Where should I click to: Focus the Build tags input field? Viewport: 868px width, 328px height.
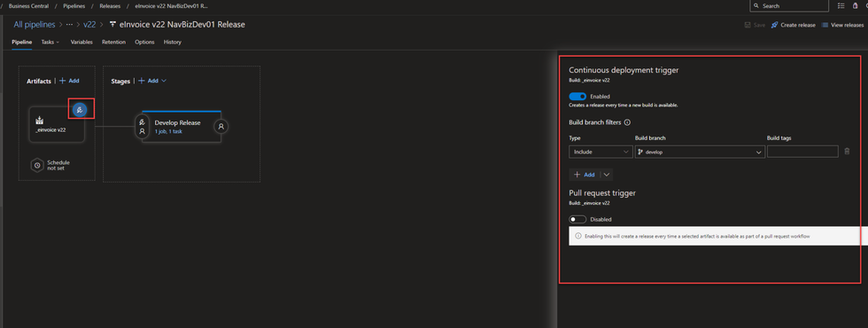[802, 152]
